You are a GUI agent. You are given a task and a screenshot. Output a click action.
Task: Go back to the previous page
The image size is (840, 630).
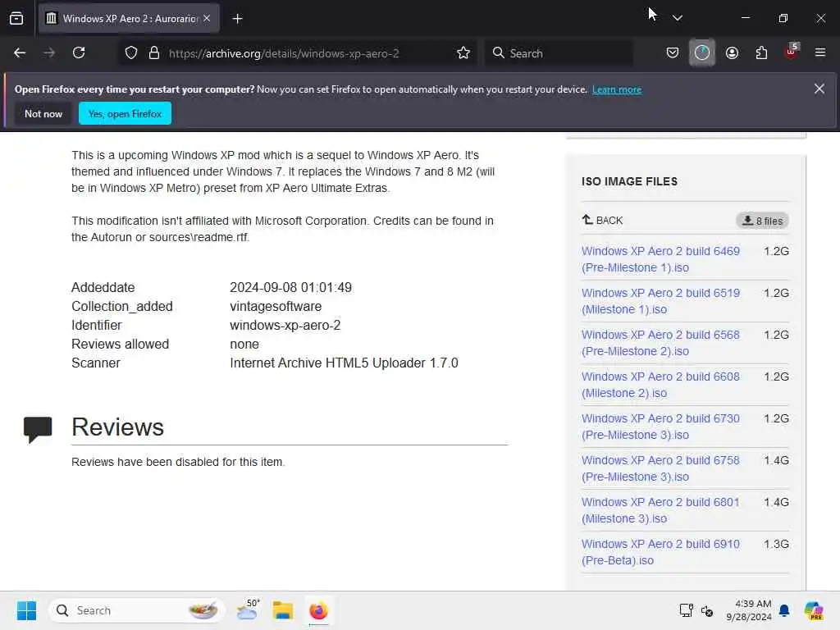pos(20,53)
